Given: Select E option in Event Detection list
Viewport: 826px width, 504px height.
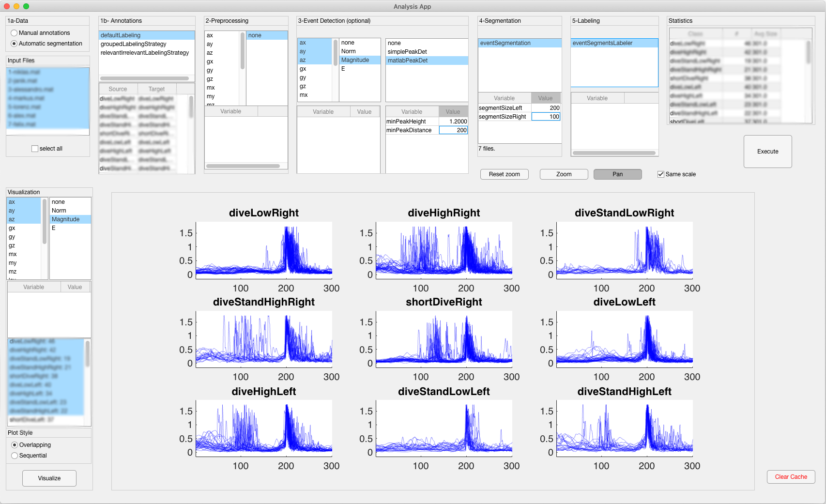Looking at the screenshot, I should 359,69.
